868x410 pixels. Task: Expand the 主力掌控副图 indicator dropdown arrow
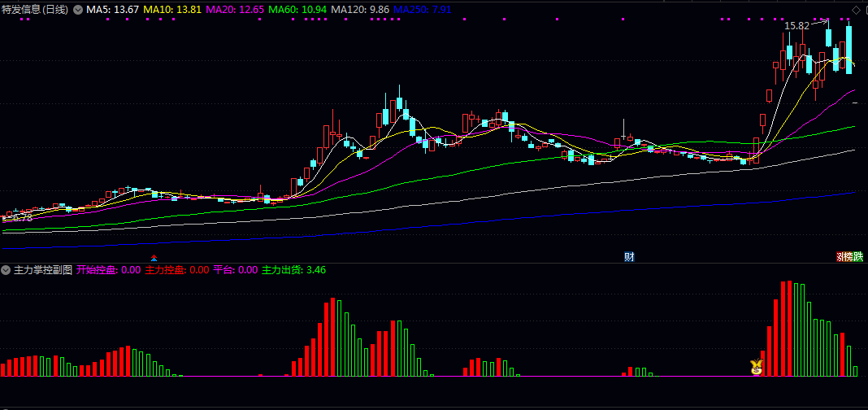6,270
